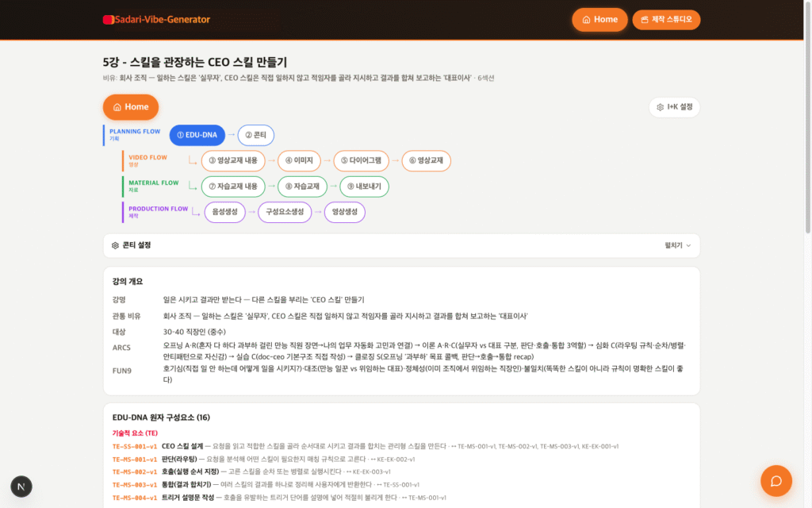Click the ARCS row label
This screenshot has width=812, height=508.
(121, 348)
